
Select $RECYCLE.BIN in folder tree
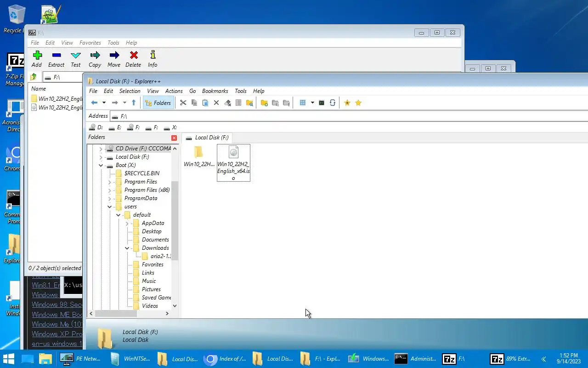141,173
